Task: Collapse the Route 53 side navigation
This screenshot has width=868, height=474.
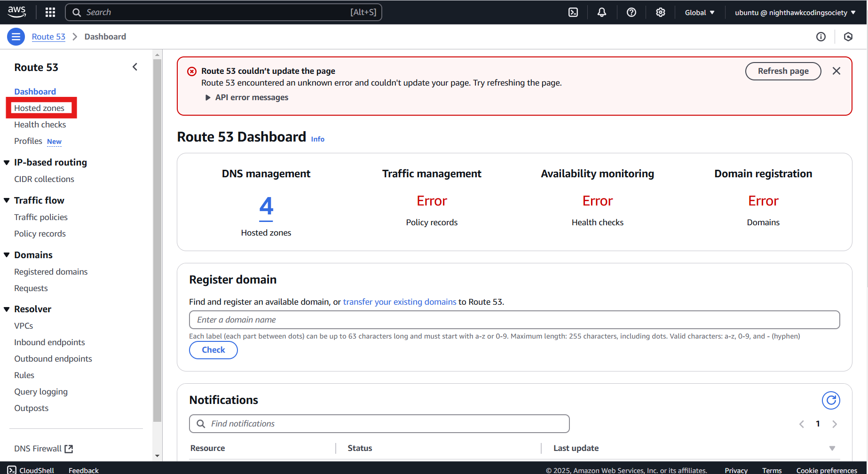Action: 135,67
